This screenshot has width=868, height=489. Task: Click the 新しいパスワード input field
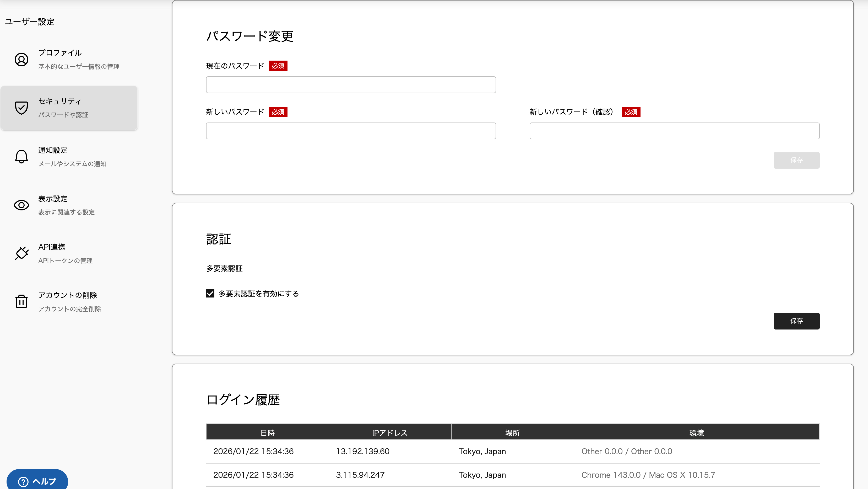(351, 131)
